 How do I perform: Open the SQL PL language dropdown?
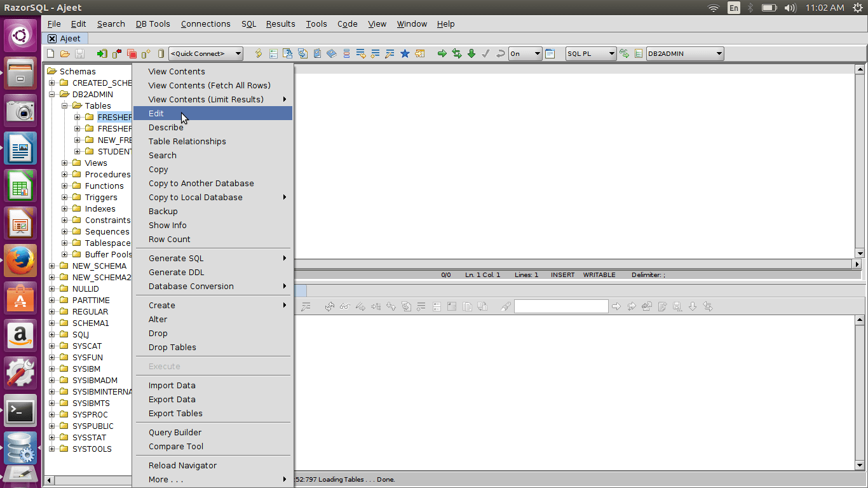591,54
